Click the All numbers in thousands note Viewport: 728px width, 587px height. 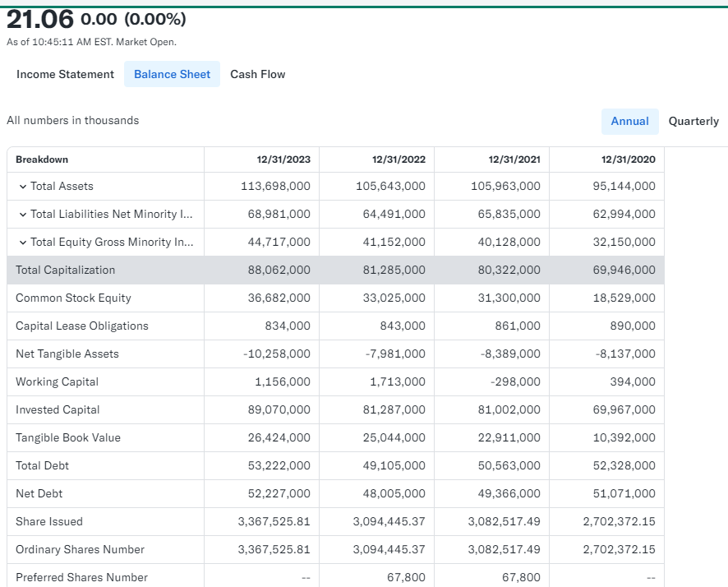coord(73,120)
